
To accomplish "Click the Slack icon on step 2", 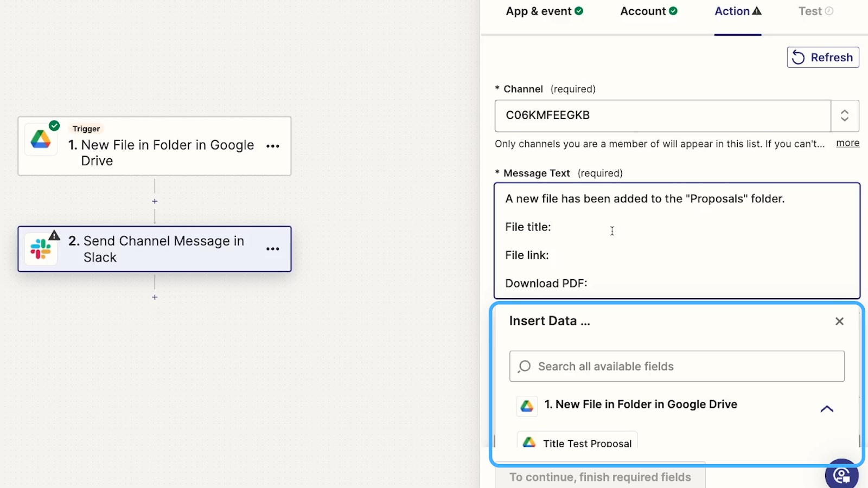I will tap(41, 249).
